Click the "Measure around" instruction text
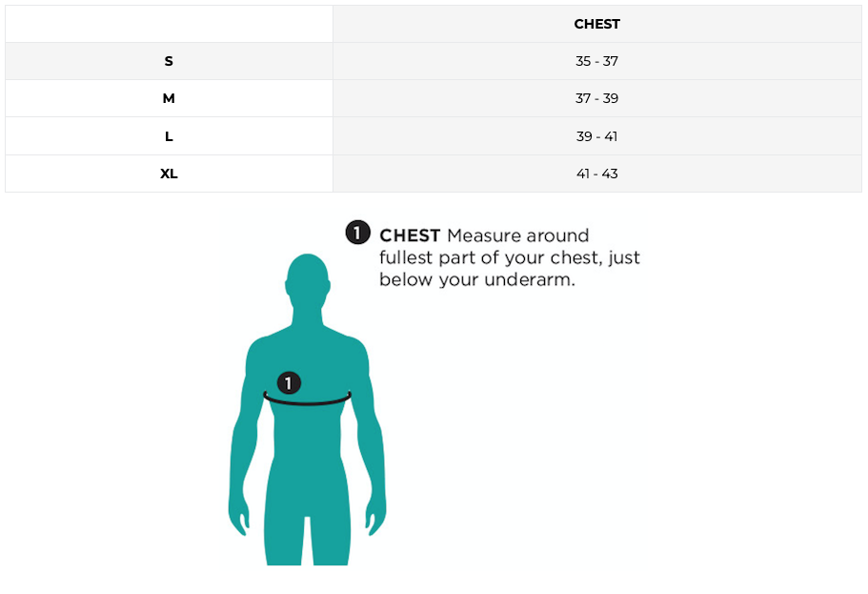 click(x=517, y=236)
